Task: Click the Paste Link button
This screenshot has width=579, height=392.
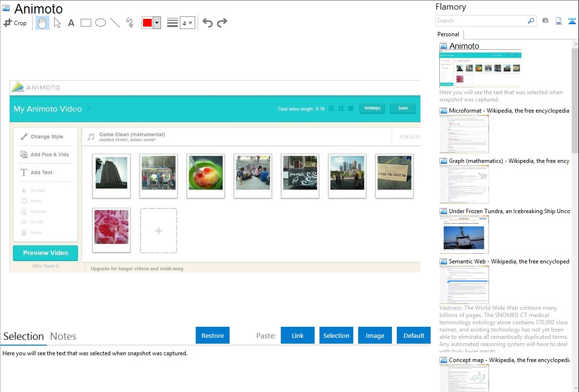Action: click(x=298, y=335)
